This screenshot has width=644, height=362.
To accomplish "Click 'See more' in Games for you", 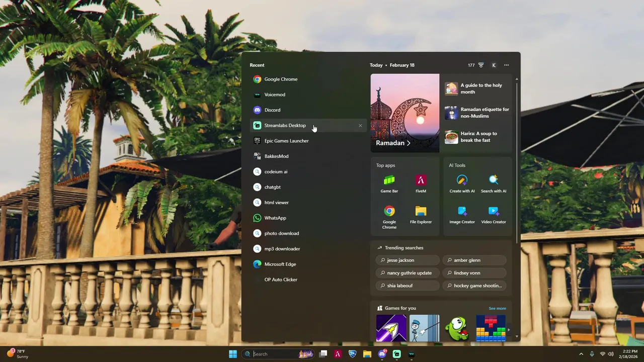I will tap(498, 308).
